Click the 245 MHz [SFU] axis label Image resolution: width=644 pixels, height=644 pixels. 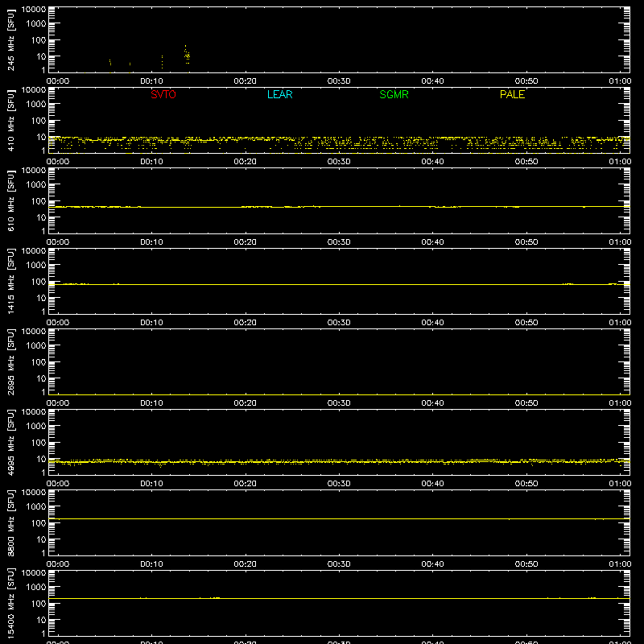[10, 39]
